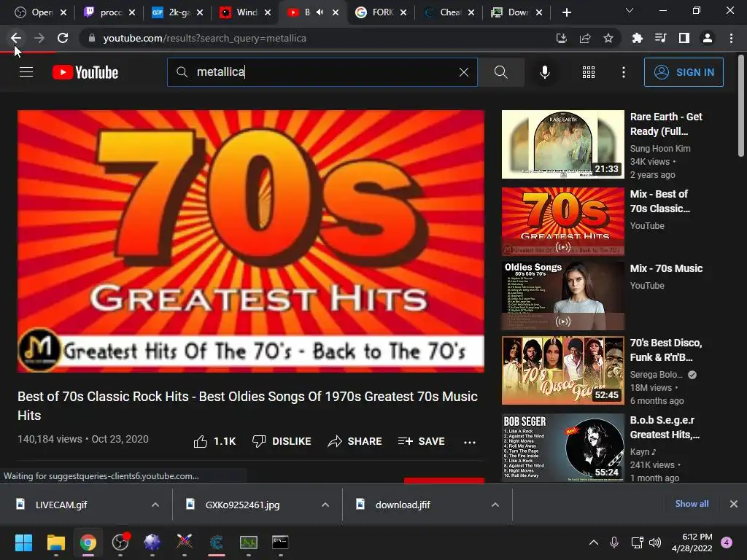Go to the YouTube home logo
747x560 pixels.
[x=85, y=72]
